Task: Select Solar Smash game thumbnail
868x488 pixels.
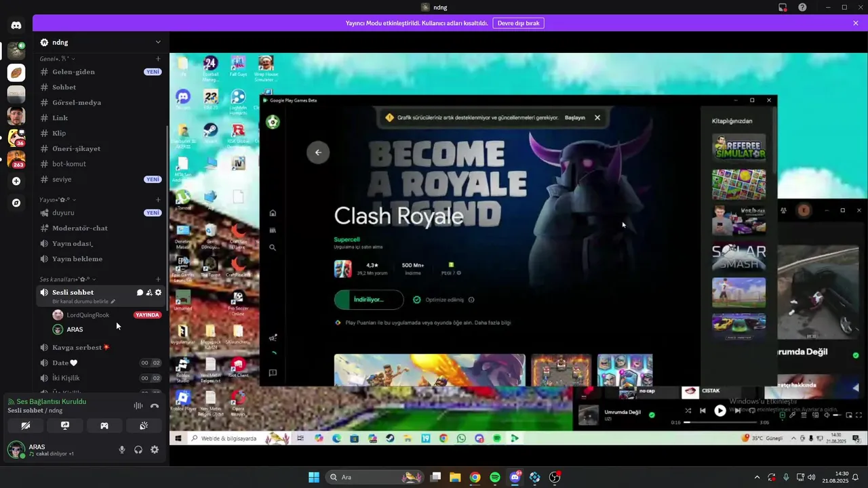Action: click(738, 256)
